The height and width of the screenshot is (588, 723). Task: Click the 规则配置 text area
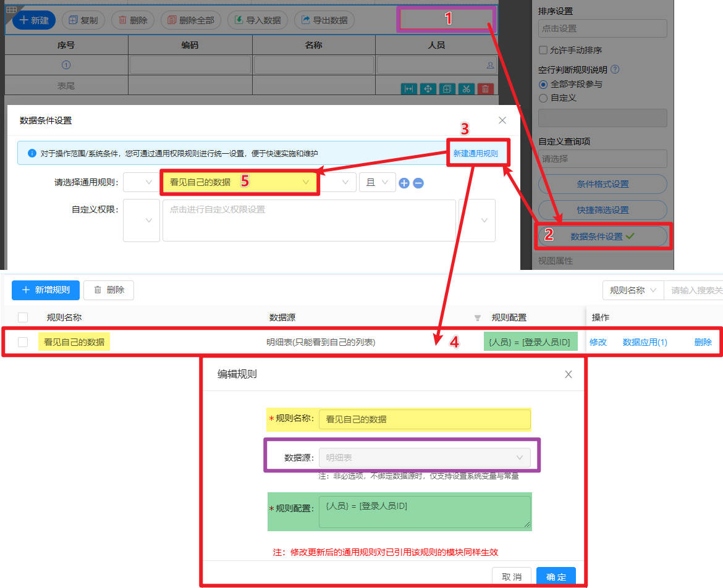click(424, 511)
